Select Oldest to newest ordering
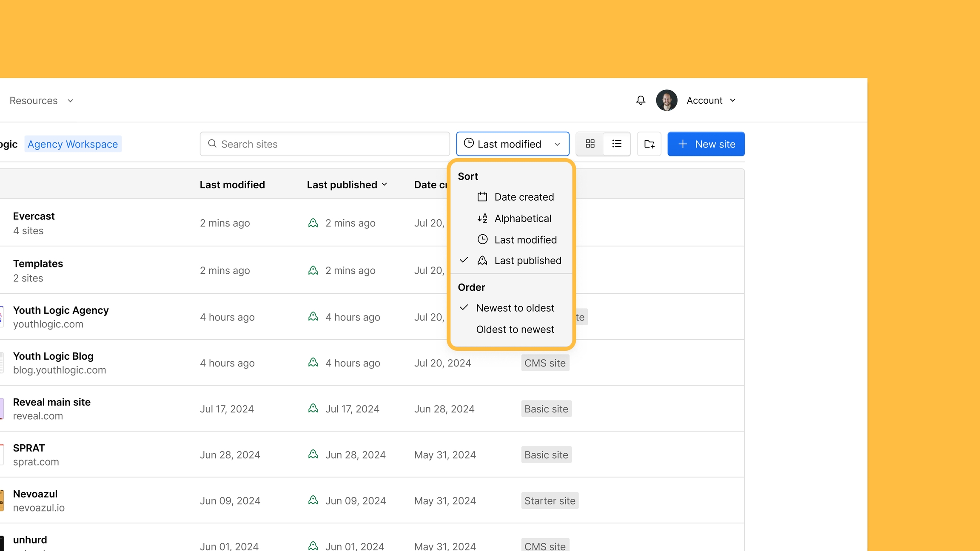Screen dimensions: 980x551 pos(515,329)
